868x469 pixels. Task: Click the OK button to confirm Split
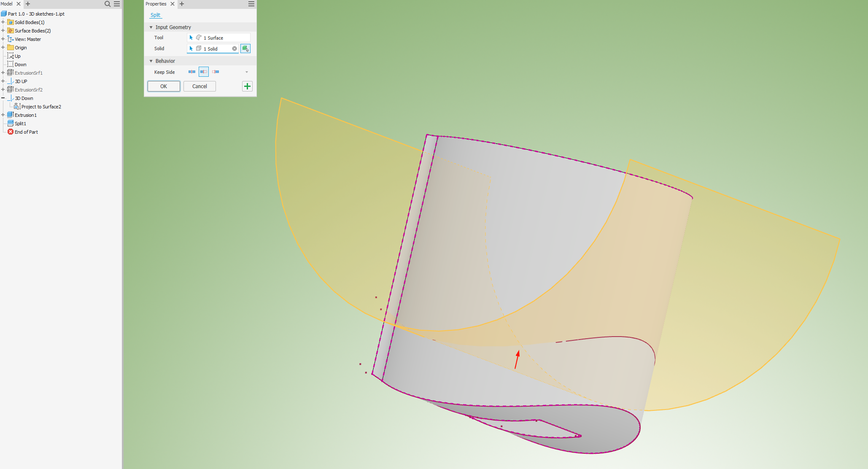163,86
